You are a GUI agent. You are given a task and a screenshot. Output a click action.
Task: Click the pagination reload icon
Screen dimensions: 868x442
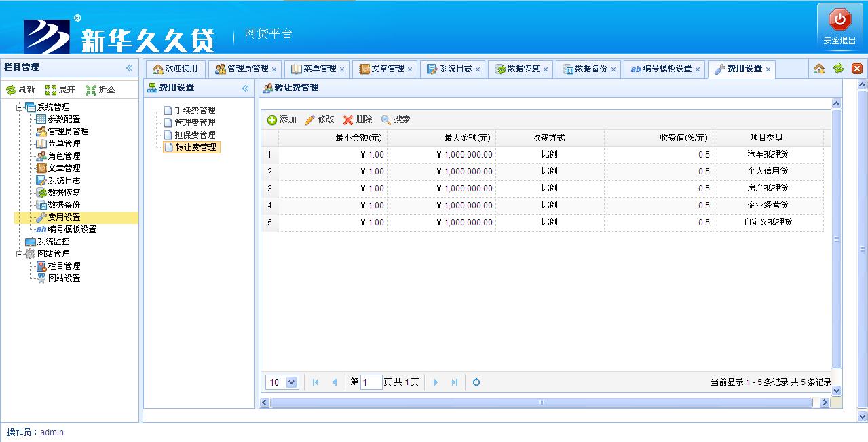click(x=476, y=382)
